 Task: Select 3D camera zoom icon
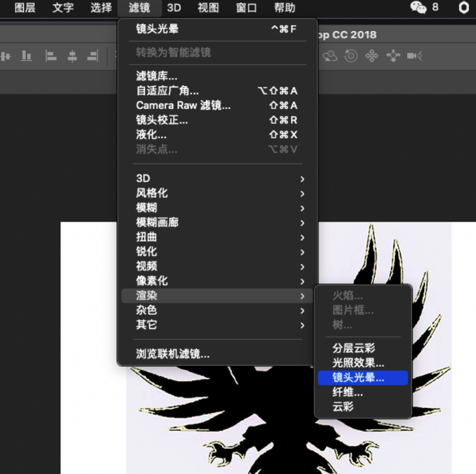(x=414, y=56)
